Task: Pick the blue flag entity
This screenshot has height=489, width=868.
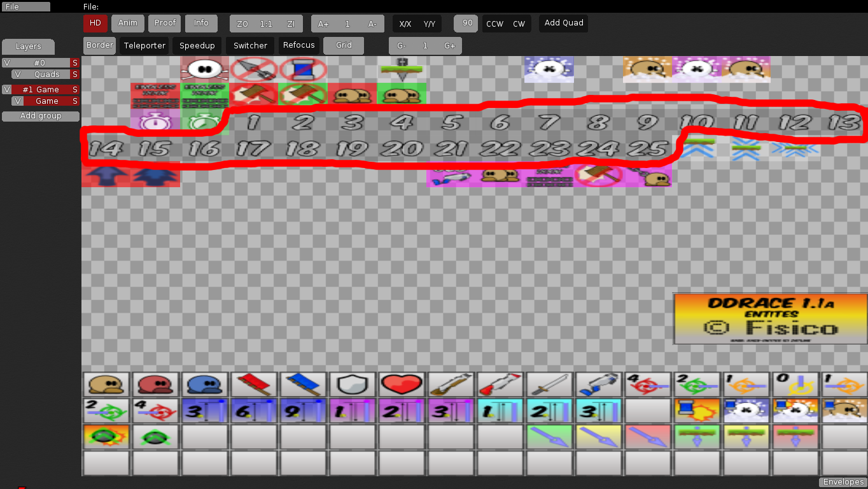Action: [x=304, y=385]
